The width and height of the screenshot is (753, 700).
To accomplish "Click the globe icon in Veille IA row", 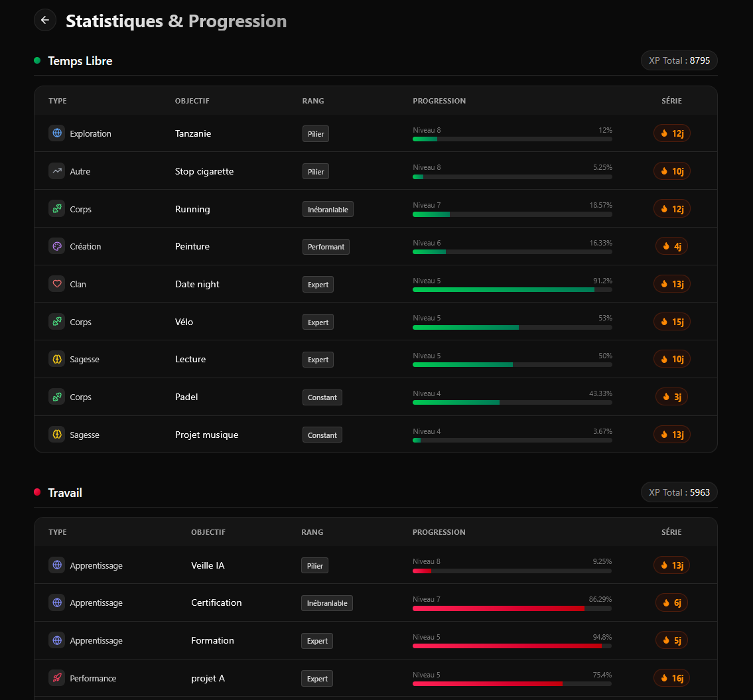I will 56,565.
